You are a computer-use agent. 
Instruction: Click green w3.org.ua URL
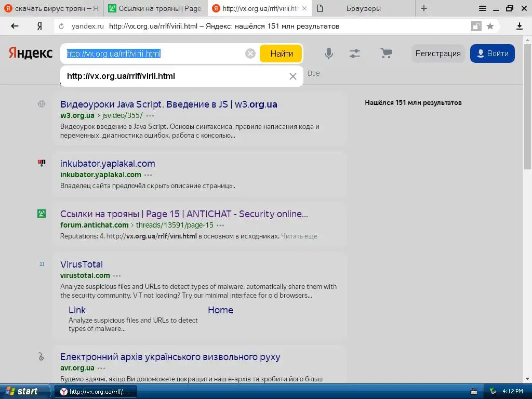[x=77, y=115]
